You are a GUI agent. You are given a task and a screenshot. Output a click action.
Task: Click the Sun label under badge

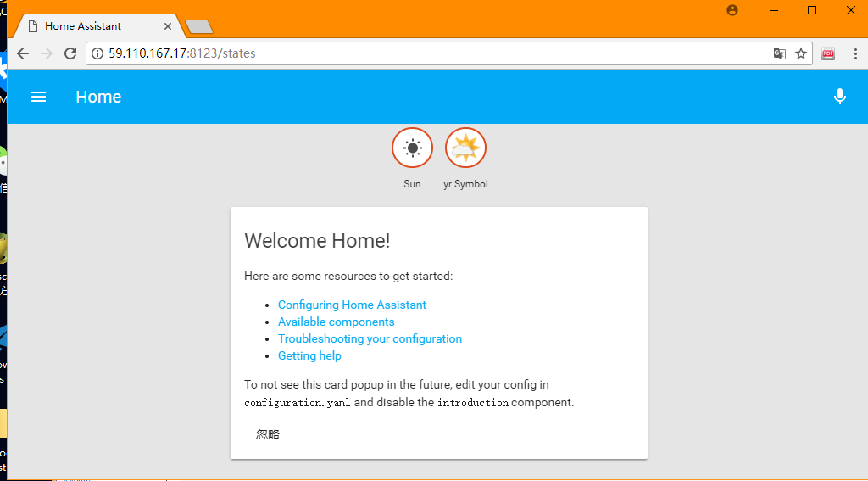point(413,184)
